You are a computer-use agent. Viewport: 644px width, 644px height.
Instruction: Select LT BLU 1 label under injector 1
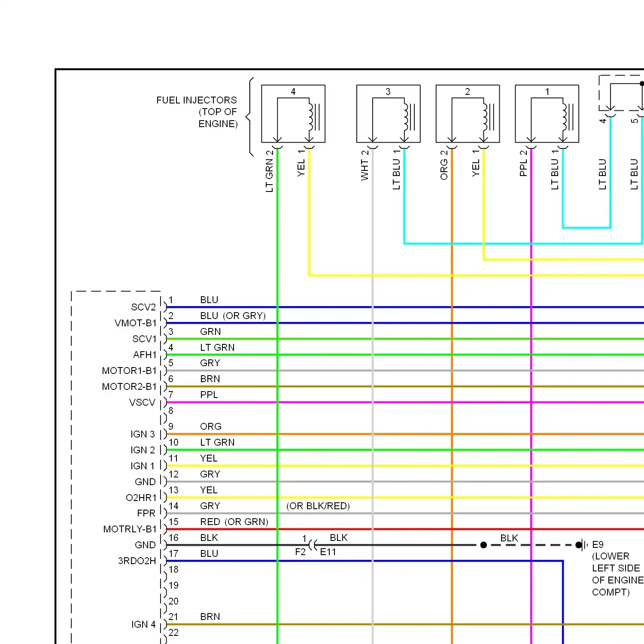coord(555,170)
